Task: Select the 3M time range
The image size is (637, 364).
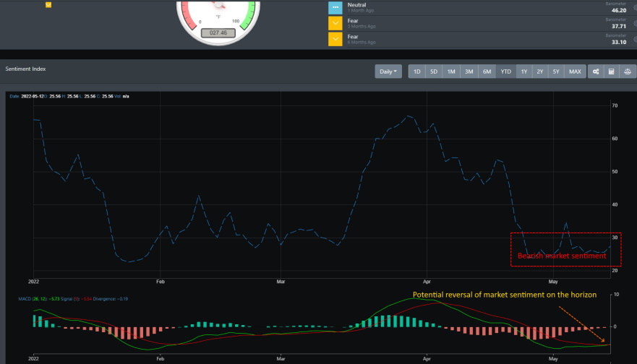Action: (x=469, y=71)
